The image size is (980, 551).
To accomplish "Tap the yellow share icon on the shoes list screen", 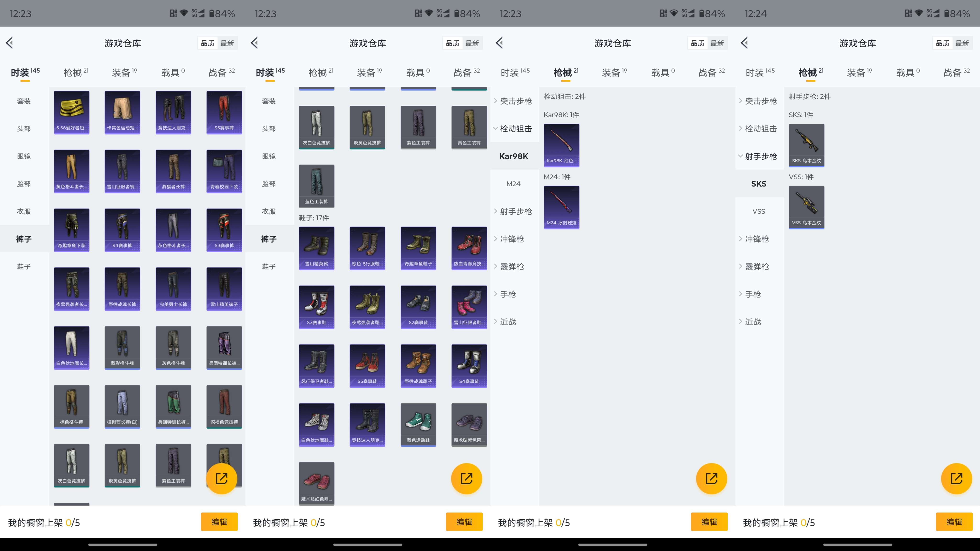I will click(466, 478).
